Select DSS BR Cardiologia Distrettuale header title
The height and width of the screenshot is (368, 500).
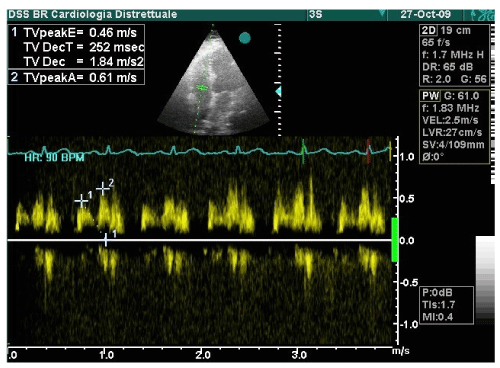pos(92,14)
